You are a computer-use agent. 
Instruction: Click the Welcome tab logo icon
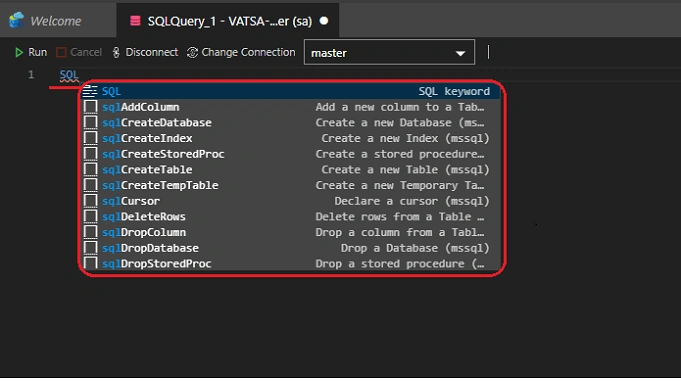[x=17, y=20]
